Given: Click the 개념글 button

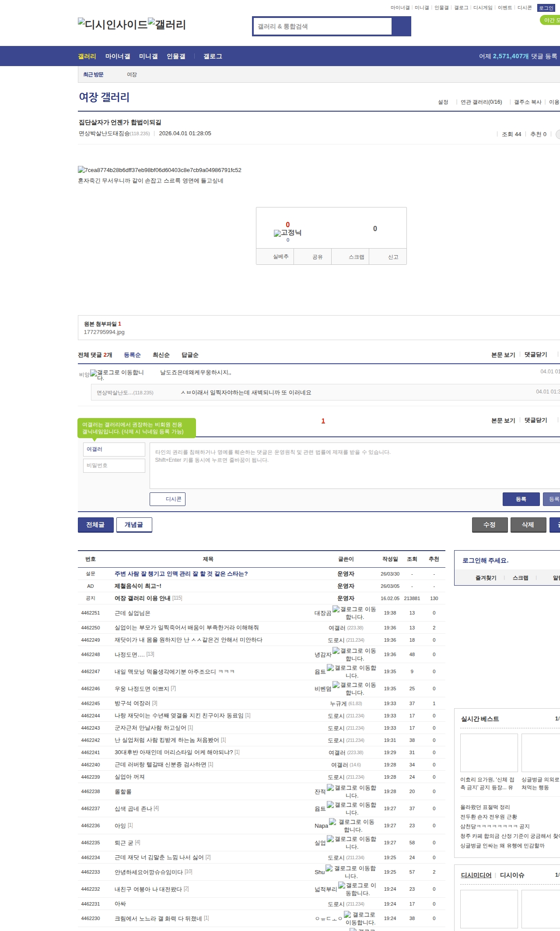Looking at the screenshot, I should pyautogui.click(x=134, y=525).
